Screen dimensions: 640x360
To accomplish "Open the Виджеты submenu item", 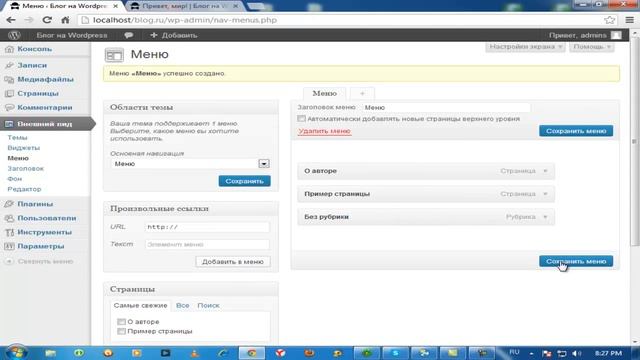I will tap(23, 148).
